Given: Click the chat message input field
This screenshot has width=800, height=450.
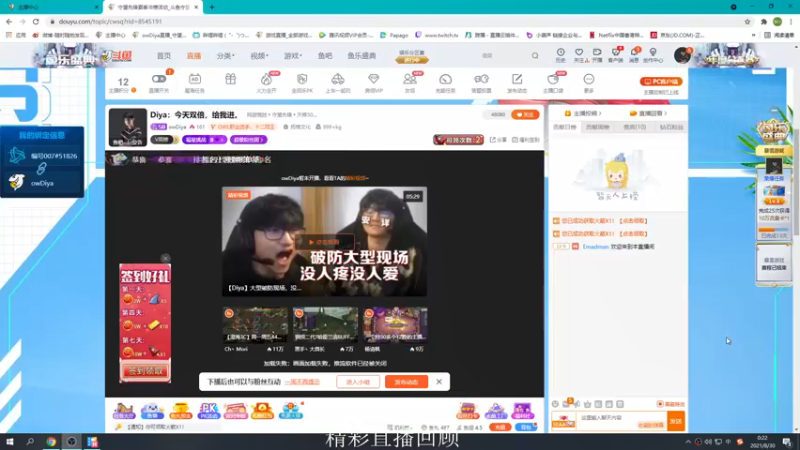Looking at the screenshot, I should click(607, 420).
